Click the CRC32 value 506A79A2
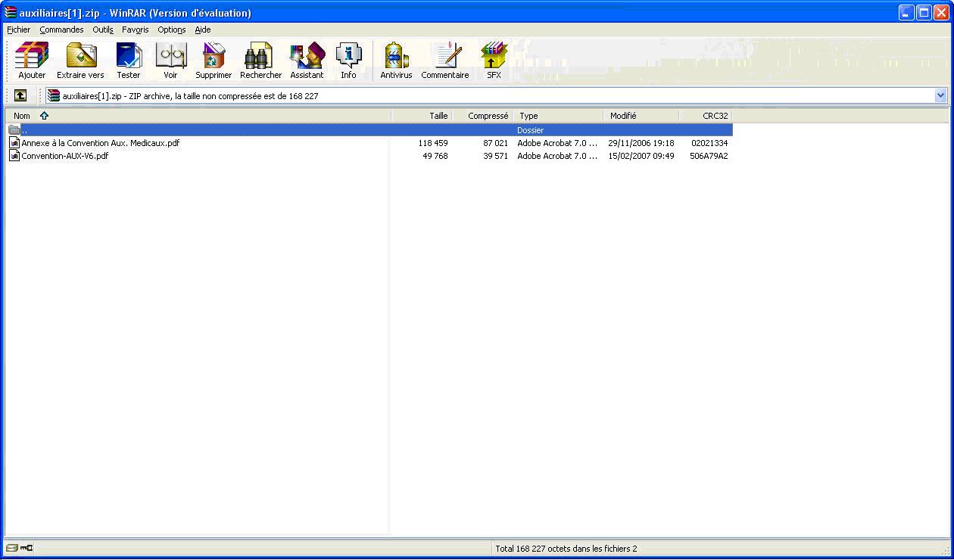954x560 pixels. tap(709, 156)
